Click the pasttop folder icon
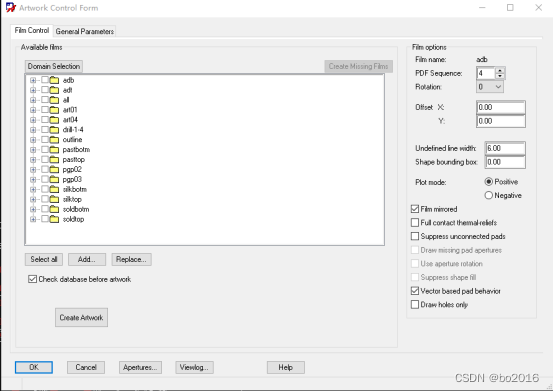The image size is (554, 392). [x=54, y=160]
